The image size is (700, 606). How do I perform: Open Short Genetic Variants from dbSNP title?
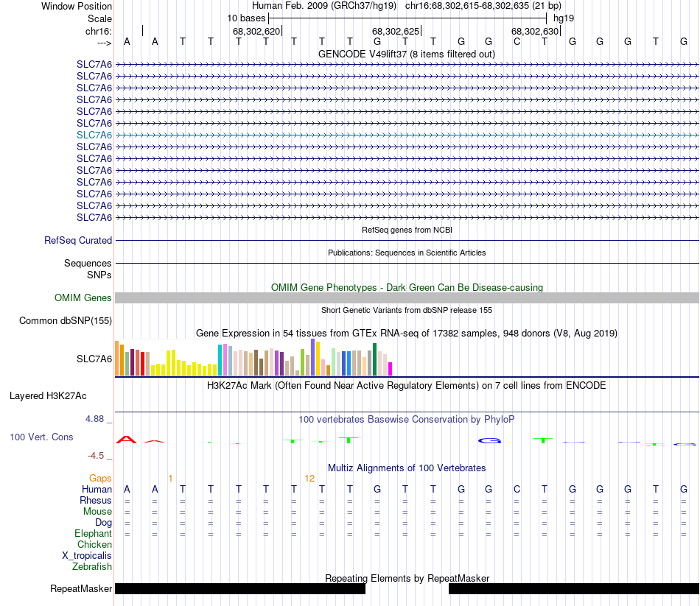click(x=407, y=310)
